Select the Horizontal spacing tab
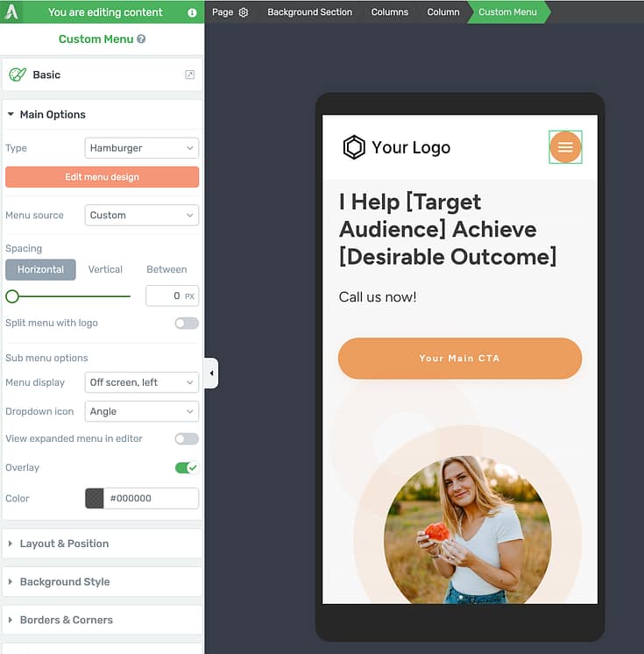 click(40, 269)
